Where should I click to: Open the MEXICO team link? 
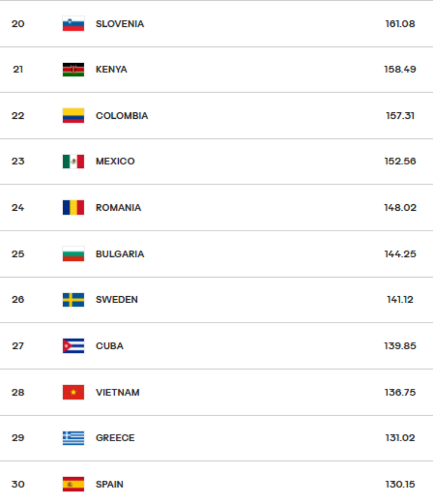click(115, 162)
